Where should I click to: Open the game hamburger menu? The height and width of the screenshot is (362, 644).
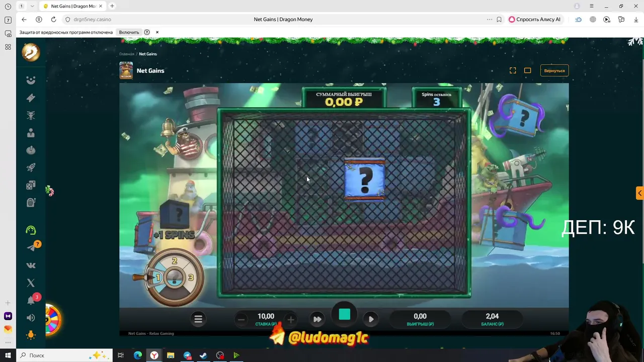[x=198, y=319]
